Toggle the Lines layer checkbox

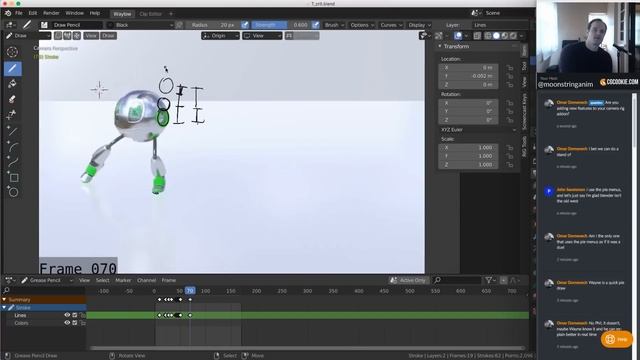pos(75,315)
